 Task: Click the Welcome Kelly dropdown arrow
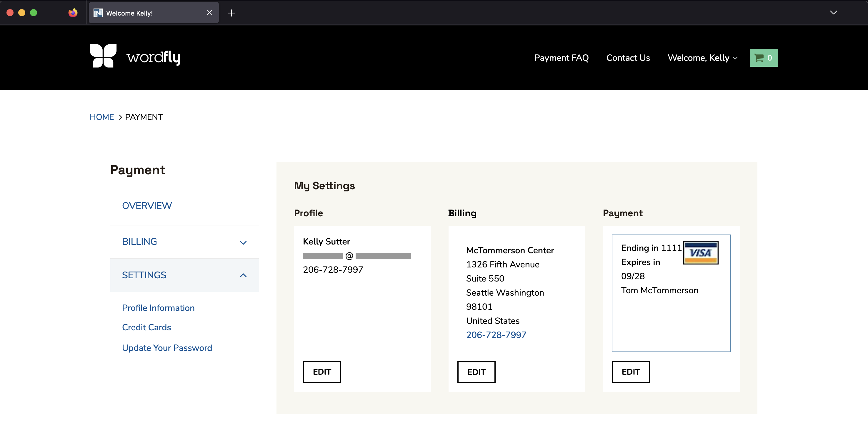coord(736,58)
